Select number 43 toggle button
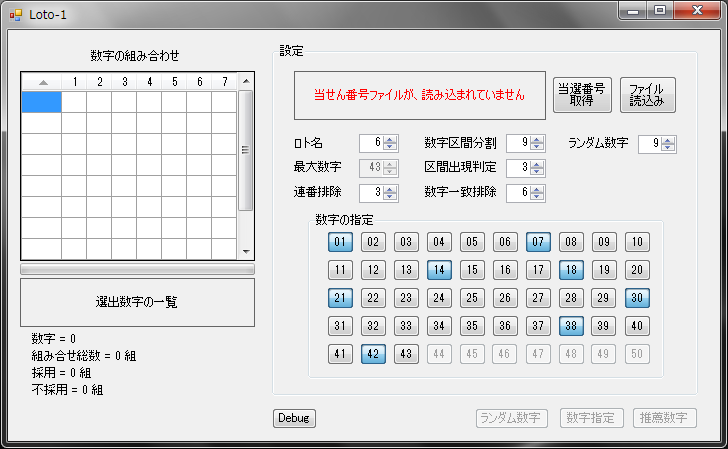The image size is (728, 449). pyautogui.click(x=406, y=354)
